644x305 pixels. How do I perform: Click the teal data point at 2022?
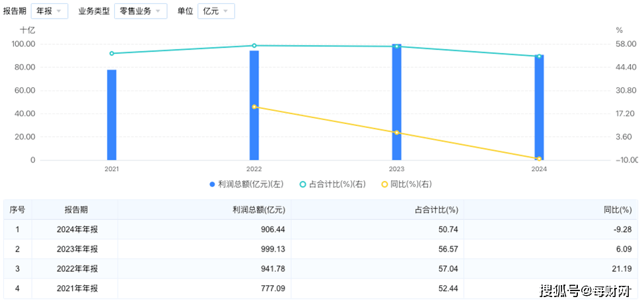pyautogui.click(x=254, y=46)
